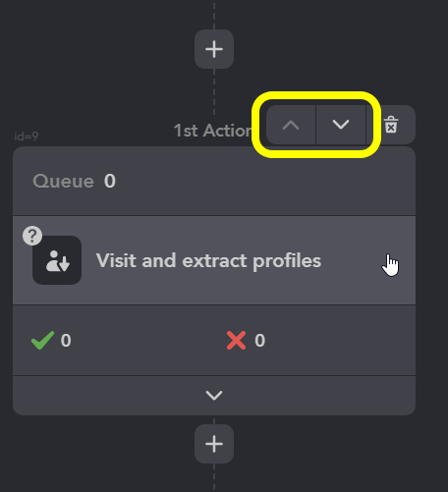Screen dimensions: 448x492
Task: Click the id=9 identifier text
Action: pos(27,137)
